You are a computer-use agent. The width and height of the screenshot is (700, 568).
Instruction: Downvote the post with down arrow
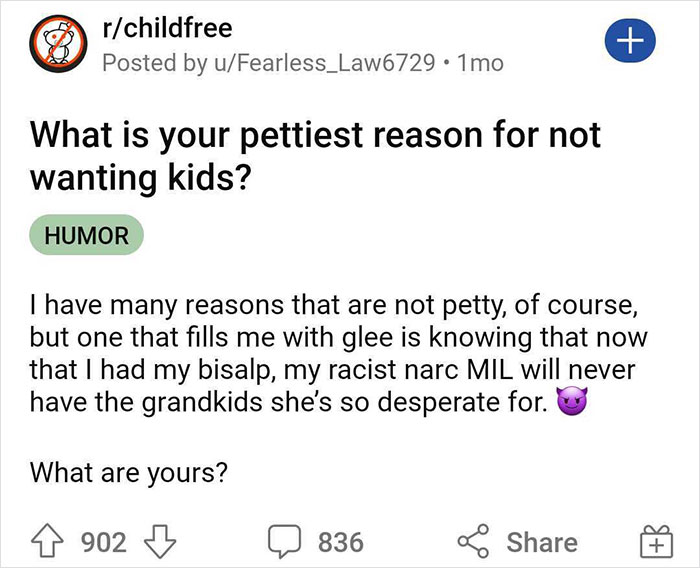[x=159, y=542]
